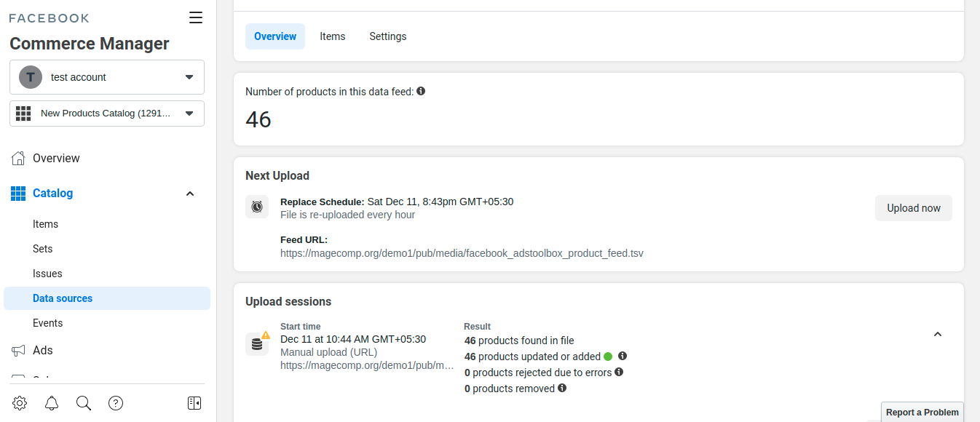The image size is (980, 422).
Task: Click info icon next to products removed
Action: [x=562, y=389]
